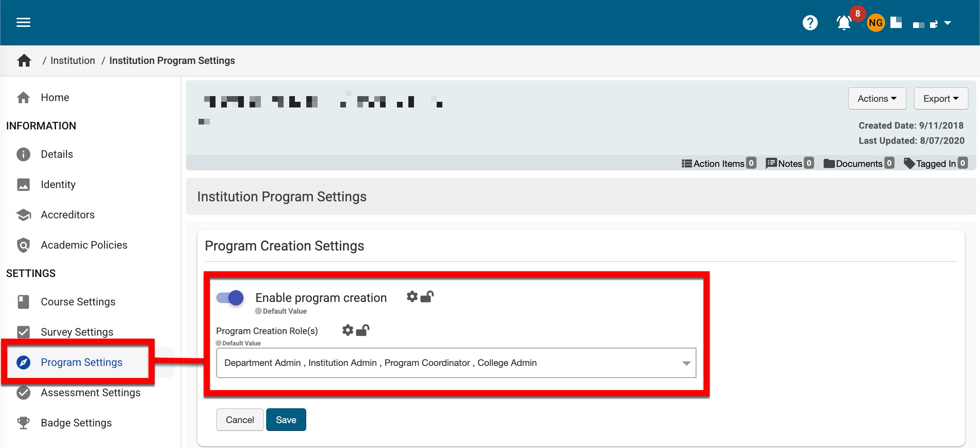Expand the Program Creation Roles dropdown

tap(686, 363)
